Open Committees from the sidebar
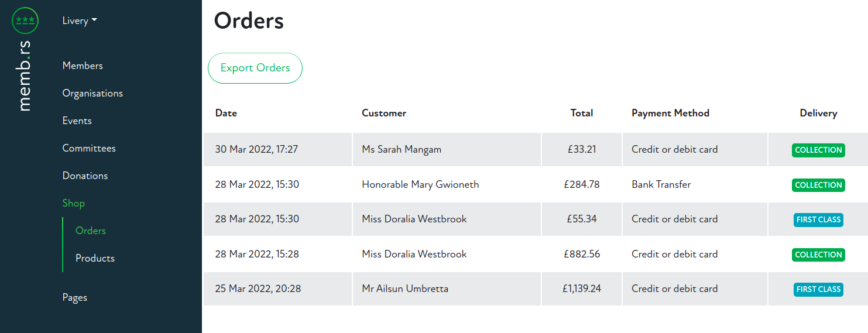This screenshot has height=333, width=868. [89, 148]
